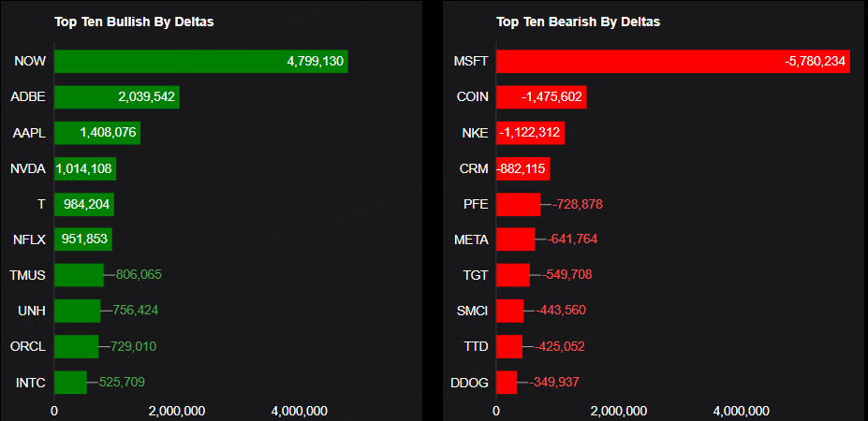
Task: Click the UNH green bar
Action: pyautogui.click(x=77, y=311)
